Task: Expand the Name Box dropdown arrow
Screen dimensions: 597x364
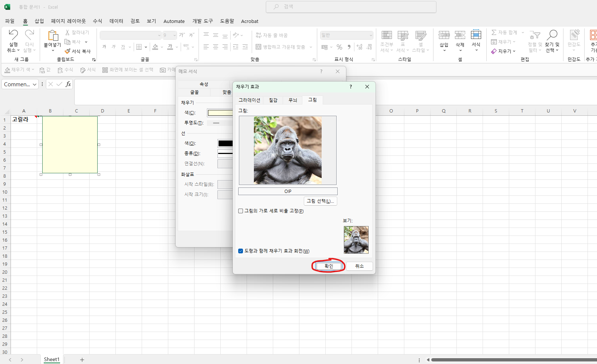Action: 35,84
